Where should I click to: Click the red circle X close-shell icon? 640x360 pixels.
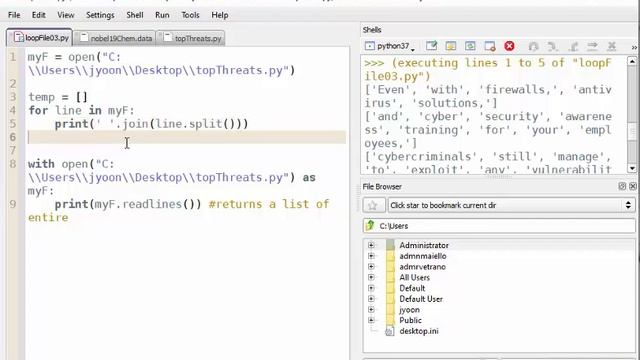[x=509, y=46]
